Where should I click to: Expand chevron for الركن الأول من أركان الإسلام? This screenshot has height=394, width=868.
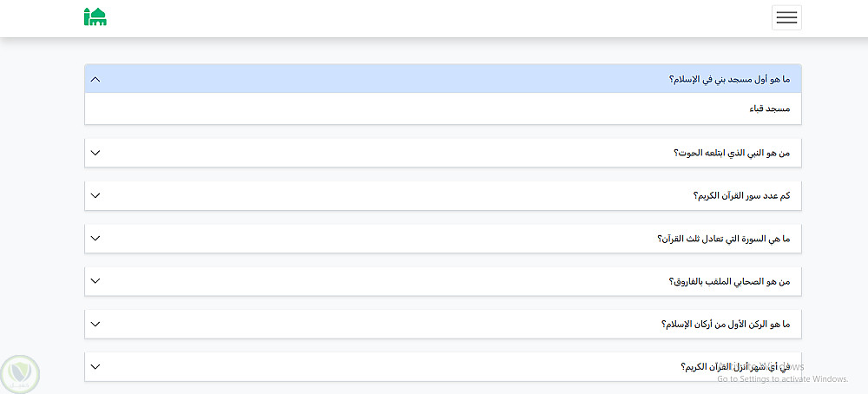[x=95, y=324]
